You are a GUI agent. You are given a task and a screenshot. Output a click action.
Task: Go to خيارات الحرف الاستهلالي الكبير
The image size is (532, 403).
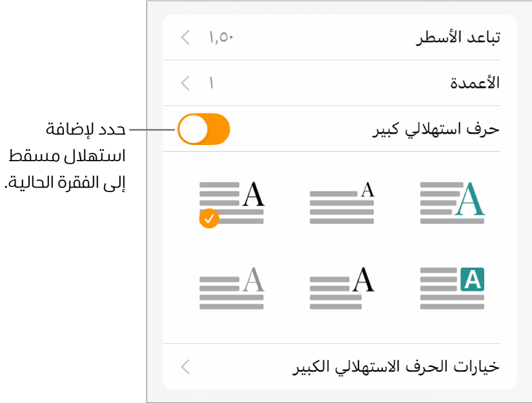pos(393,368)
